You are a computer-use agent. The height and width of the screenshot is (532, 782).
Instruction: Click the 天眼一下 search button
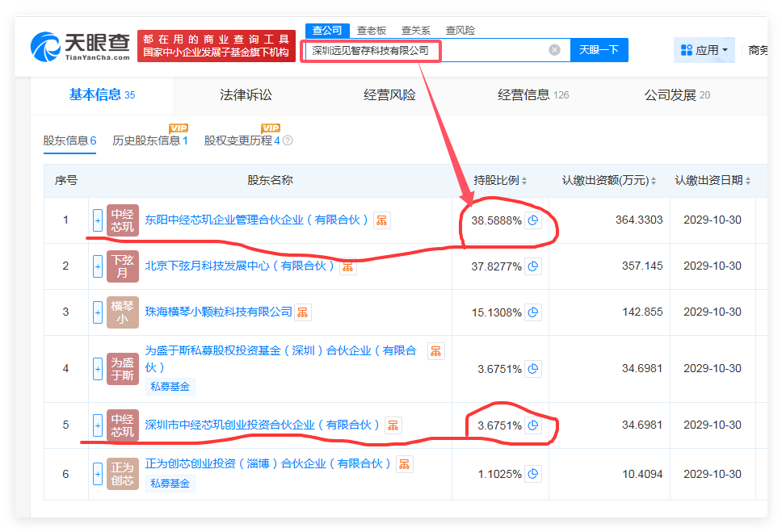[x=599, y=50]
